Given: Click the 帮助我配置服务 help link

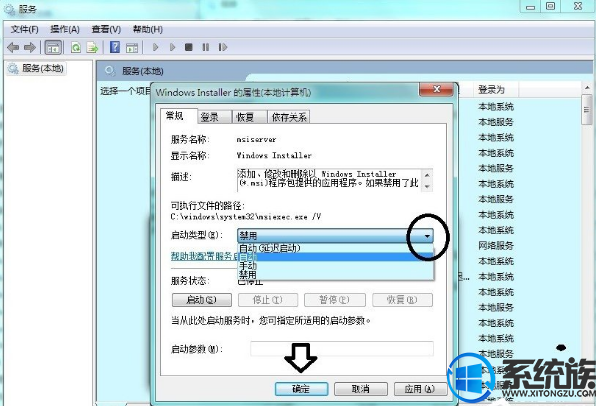Looking at the screenshot, I should [x=204, y=256].
